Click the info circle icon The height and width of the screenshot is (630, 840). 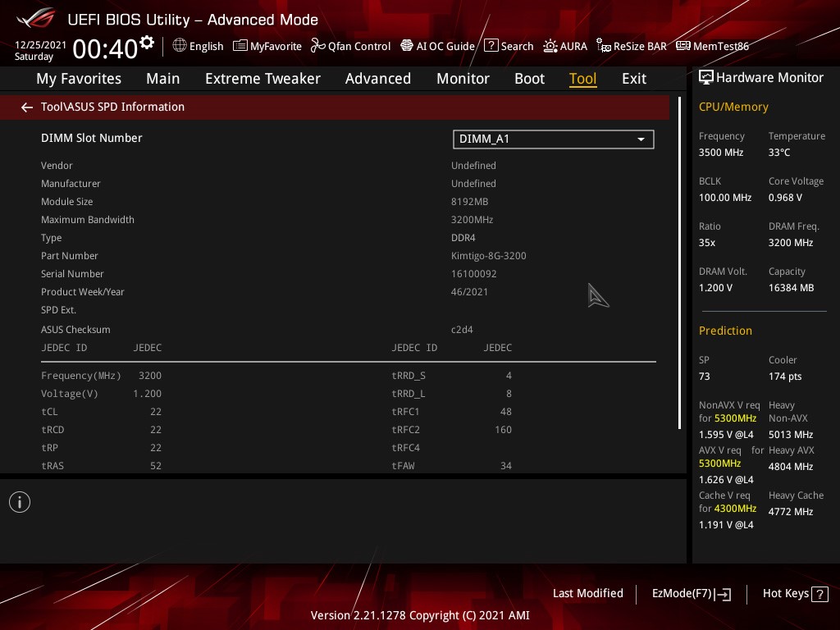pyautogui.click(x=20, y=502)
